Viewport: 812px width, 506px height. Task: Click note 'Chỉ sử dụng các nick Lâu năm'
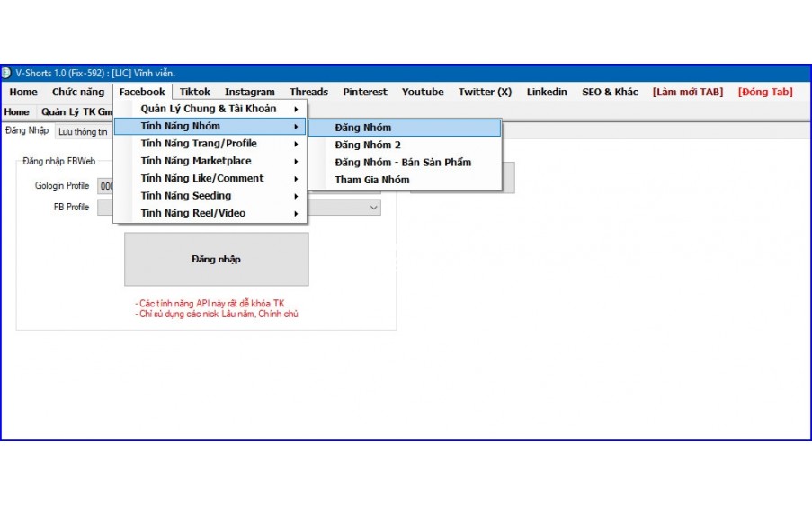point(217,314)
